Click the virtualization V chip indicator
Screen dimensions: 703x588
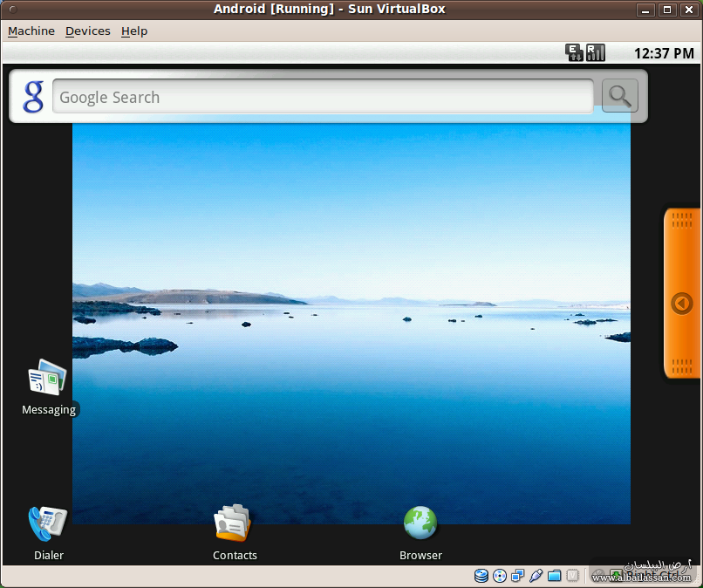pos(572,576)
